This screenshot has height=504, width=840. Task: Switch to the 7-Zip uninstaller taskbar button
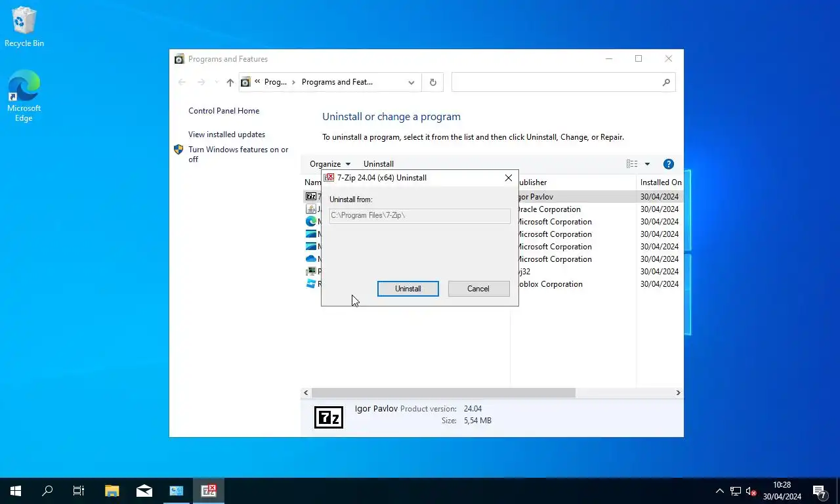point(209,491)
